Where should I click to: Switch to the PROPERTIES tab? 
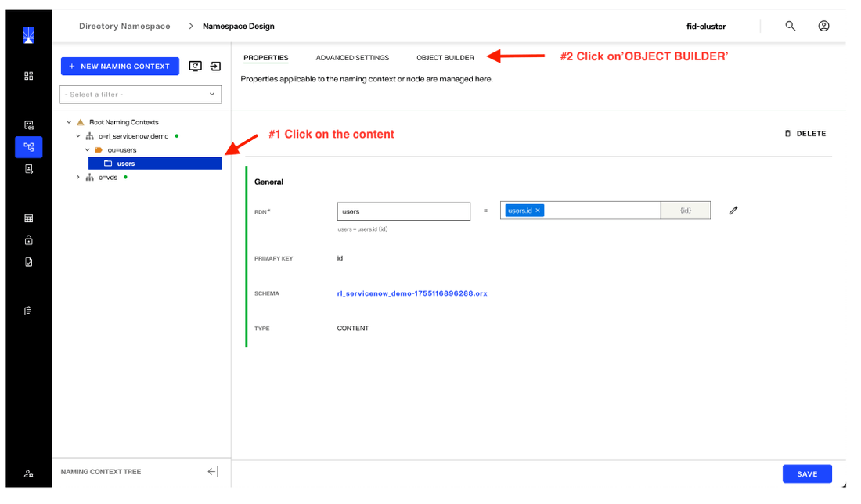(x=266, y=58)
